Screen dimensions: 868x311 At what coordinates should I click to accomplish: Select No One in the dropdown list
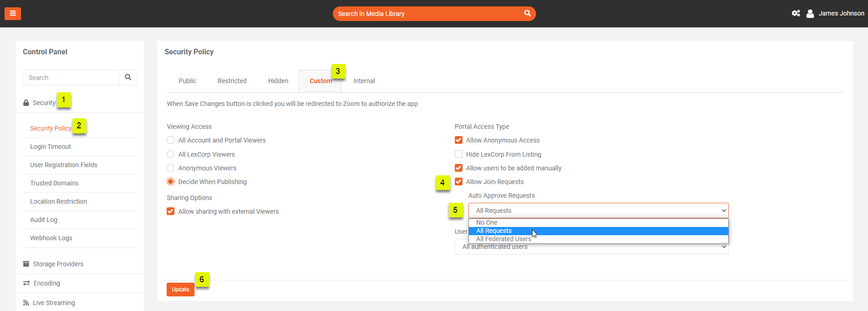[x=487, y=222]
